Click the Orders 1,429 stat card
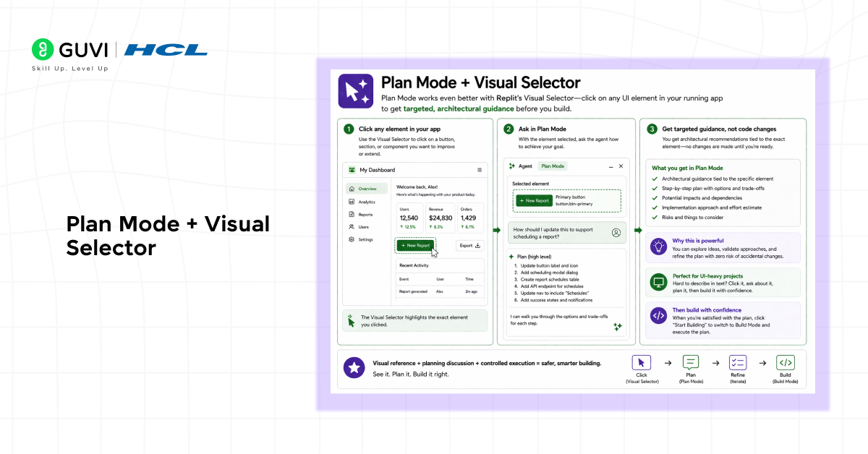Screen dimensions: 868x454 [470, 217]
